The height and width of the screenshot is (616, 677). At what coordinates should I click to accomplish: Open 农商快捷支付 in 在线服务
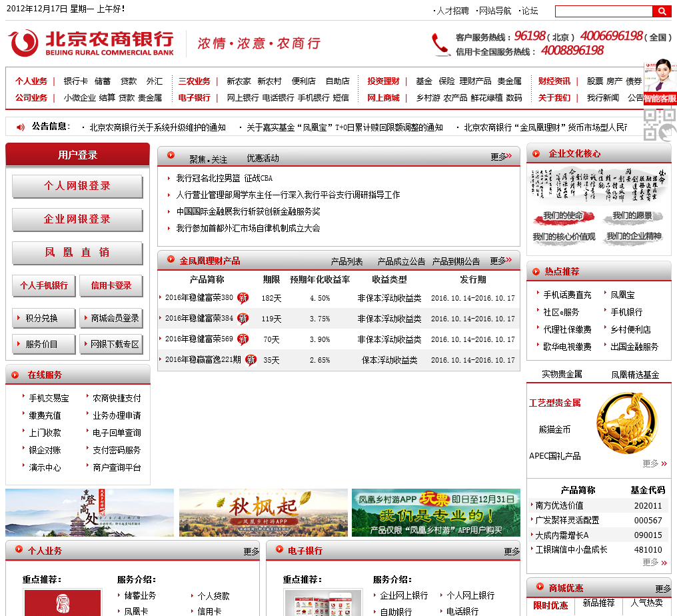[x=117, y=398]
